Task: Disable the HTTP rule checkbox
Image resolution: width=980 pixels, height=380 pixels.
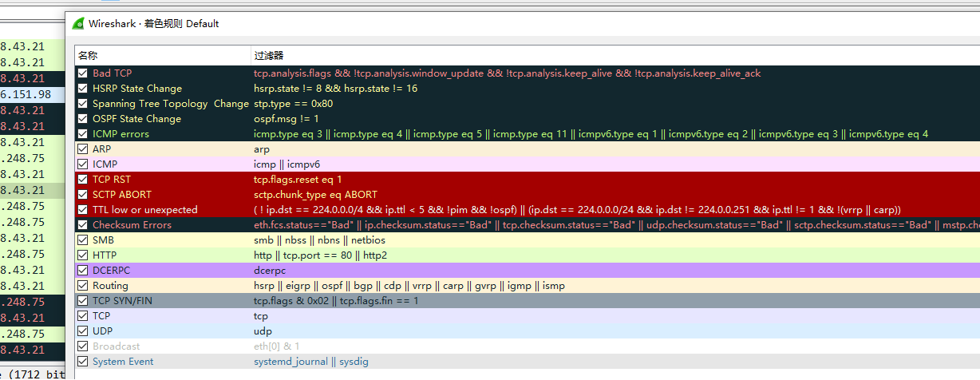Action: tap(82, 255)
